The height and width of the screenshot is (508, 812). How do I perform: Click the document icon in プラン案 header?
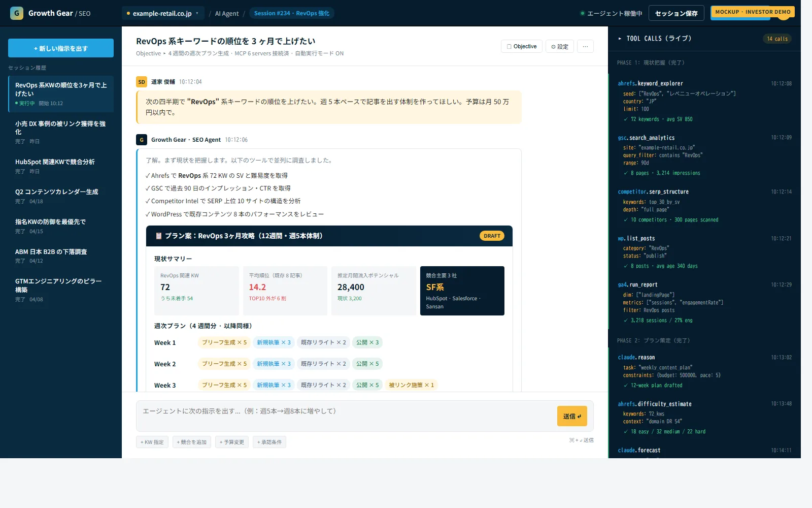click(x=158, y=236)
